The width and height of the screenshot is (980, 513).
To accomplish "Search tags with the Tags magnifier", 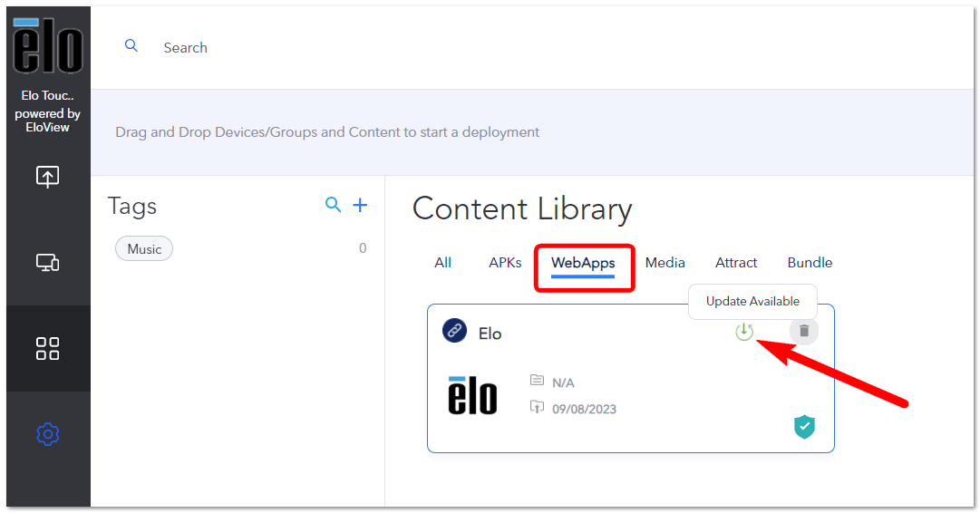I will [x=333, y=204].
